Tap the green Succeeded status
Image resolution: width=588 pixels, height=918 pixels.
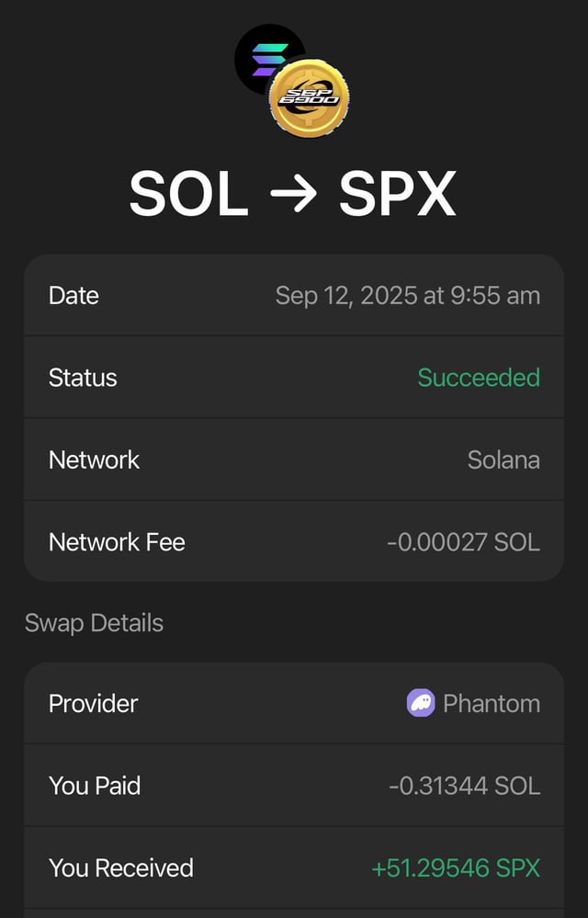point(479,378)
